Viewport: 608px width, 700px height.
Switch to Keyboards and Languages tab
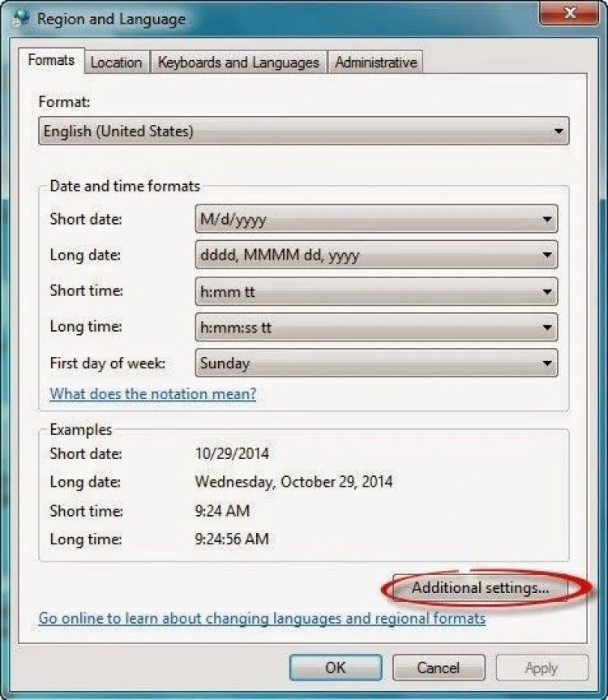[x=238, y=62]
